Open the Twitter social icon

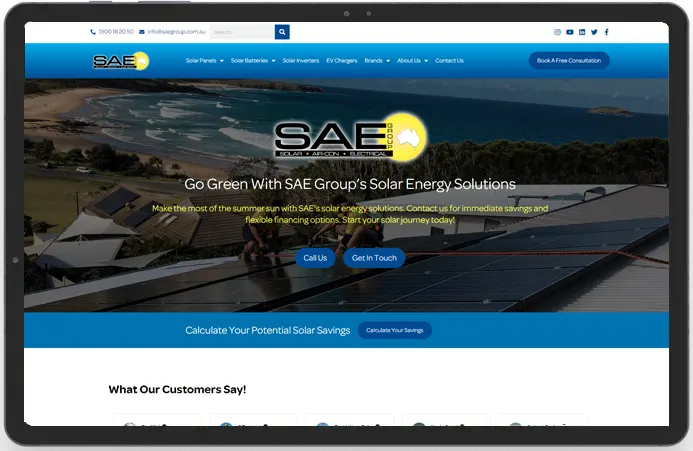click(x=594, y=32)
